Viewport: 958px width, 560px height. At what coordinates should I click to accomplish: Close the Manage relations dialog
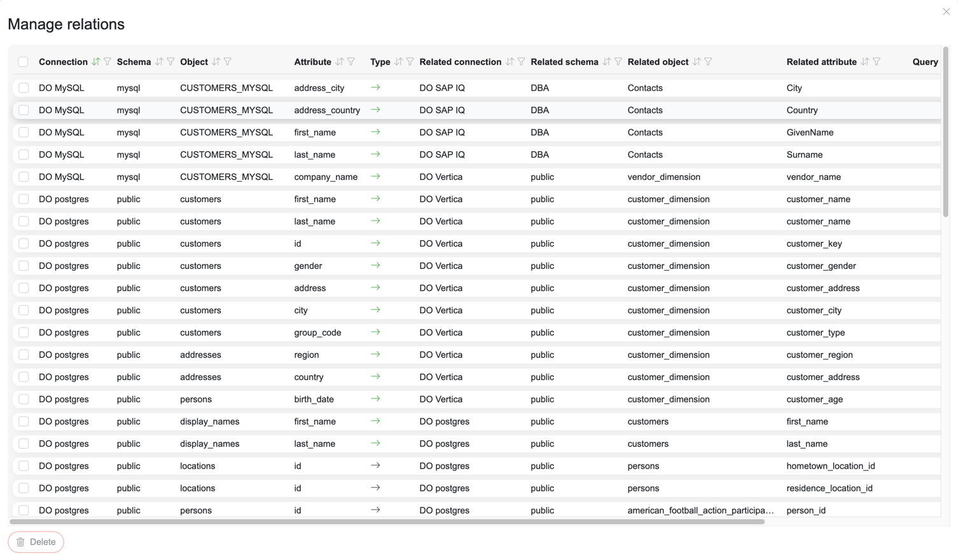tap(946, 11)
